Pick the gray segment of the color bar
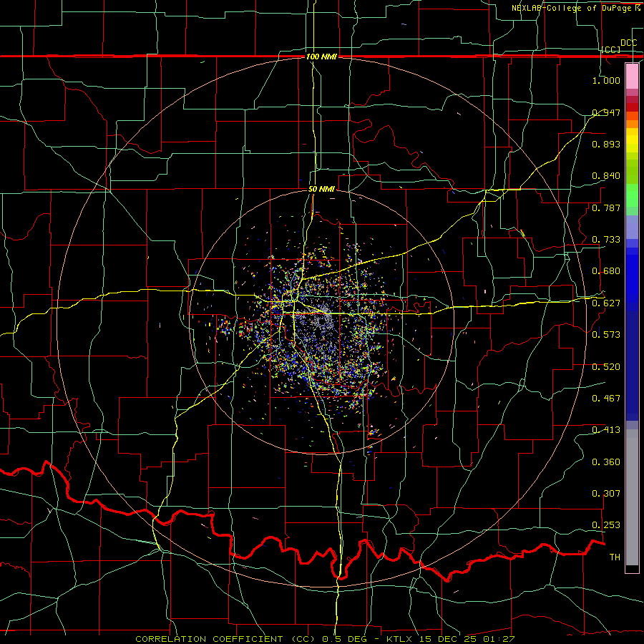 (x=632, y=497)
